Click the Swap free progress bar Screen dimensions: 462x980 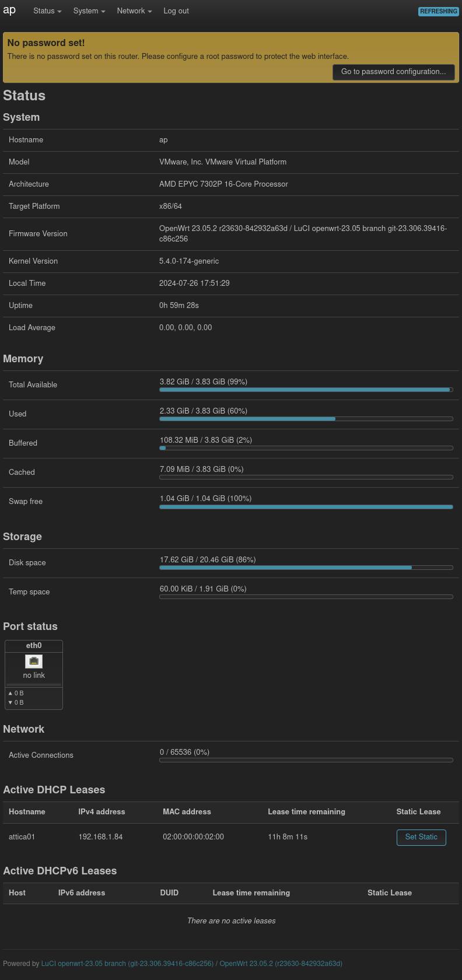[306, 506]
